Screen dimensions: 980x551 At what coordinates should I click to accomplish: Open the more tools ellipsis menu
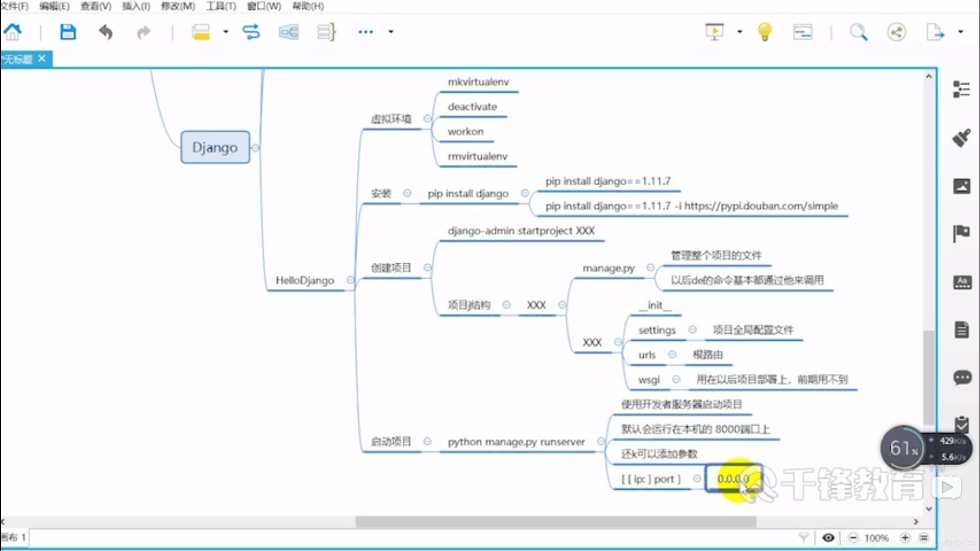pos(365,32)
